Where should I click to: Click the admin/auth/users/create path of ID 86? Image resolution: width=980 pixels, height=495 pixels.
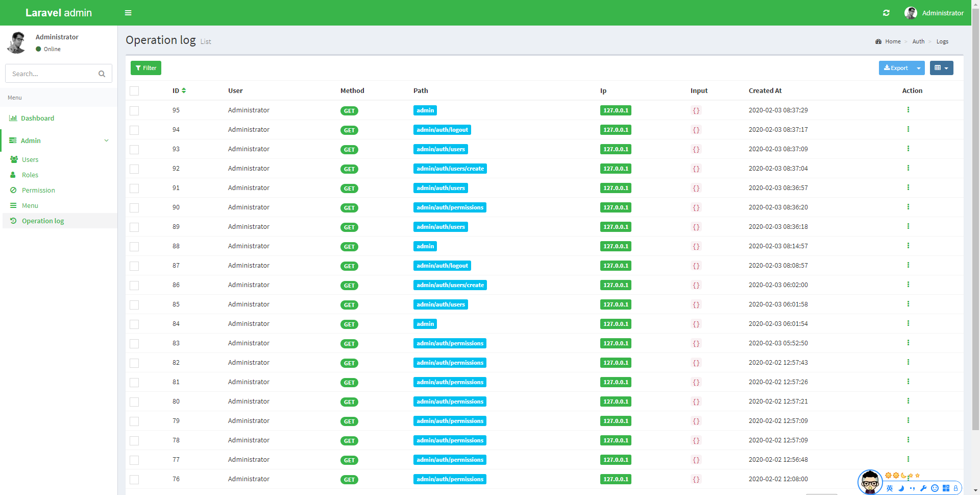[x=450, y=285]
